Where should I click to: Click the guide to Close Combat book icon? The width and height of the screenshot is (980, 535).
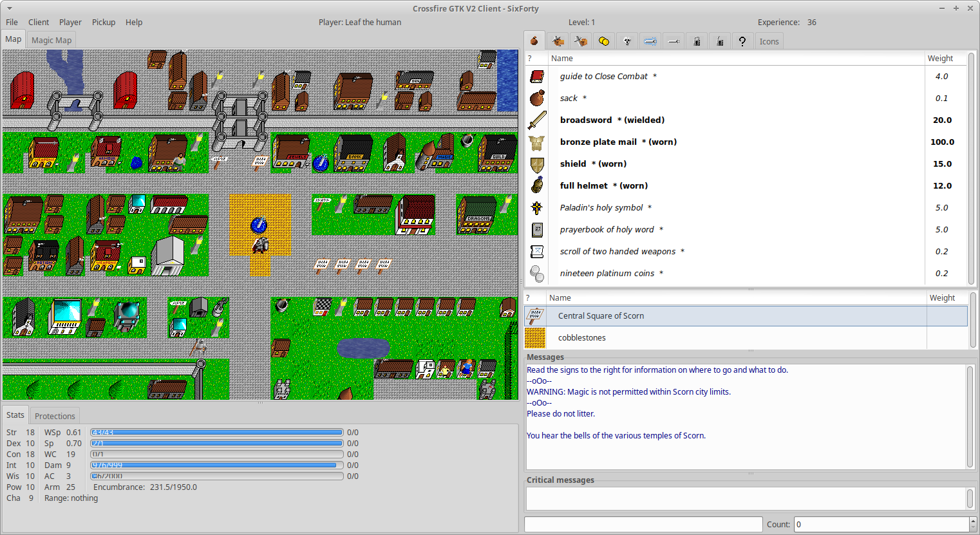pyautogui.click(x=537, y=76)
